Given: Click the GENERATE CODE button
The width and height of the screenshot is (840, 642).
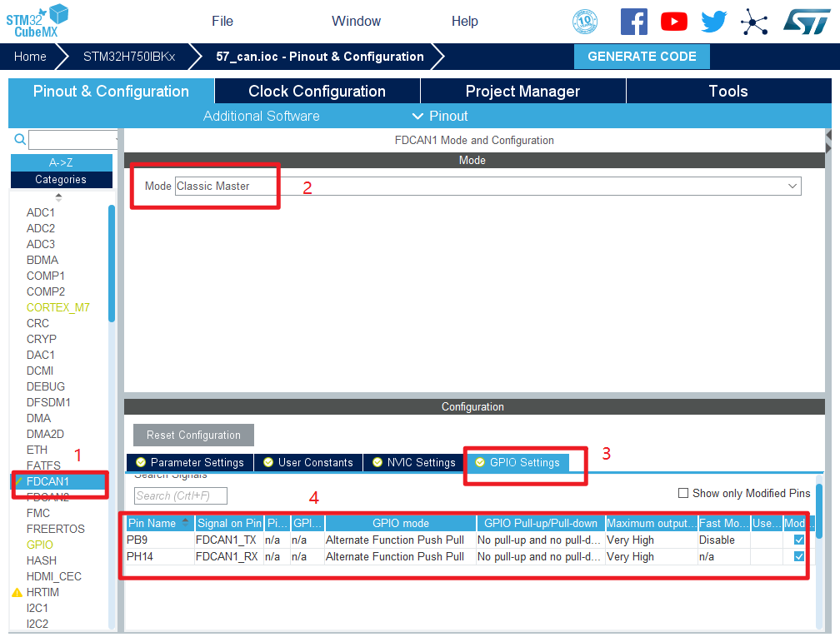Looking at the screenshot, I should (x=642, y=57).
